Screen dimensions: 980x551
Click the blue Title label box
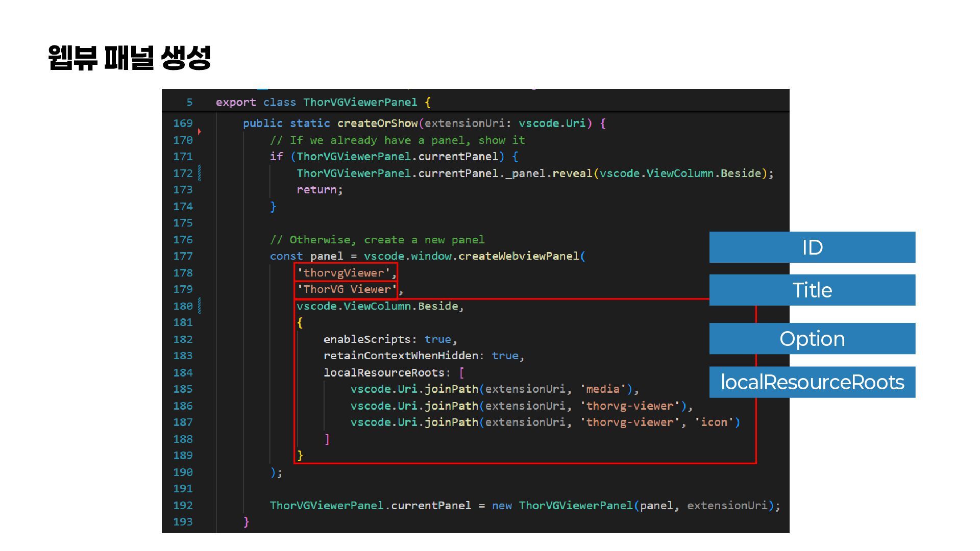click(x=812, y=290)
